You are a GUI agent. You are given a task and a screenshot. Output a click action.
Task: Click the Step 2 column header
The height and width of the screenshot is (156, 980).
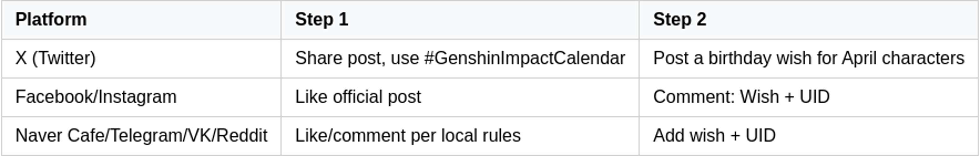point(679,19)
